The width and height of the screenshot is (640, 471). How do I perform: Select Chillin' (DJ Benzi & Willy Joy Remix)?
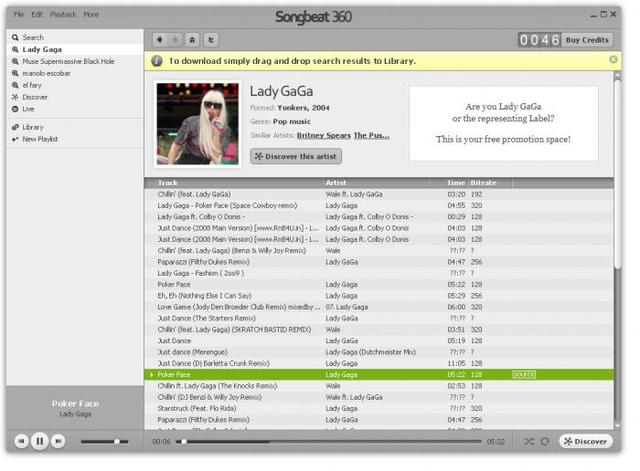[379, 397]
